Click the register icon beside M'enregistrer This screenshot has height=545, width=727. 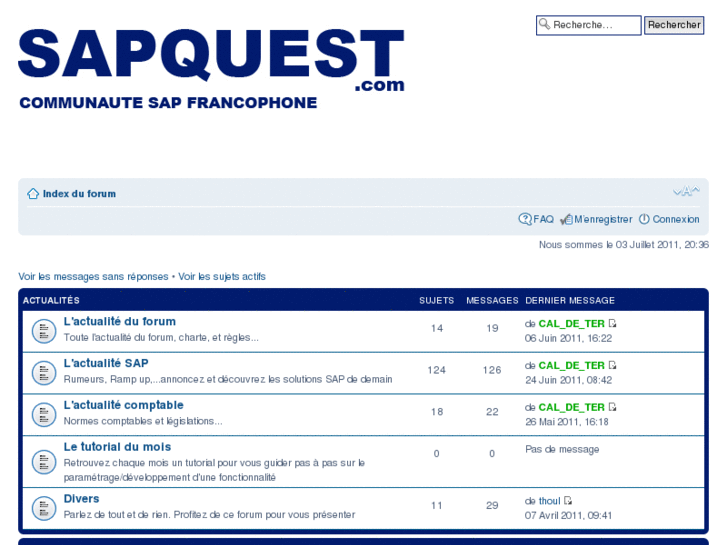[566, 219]
